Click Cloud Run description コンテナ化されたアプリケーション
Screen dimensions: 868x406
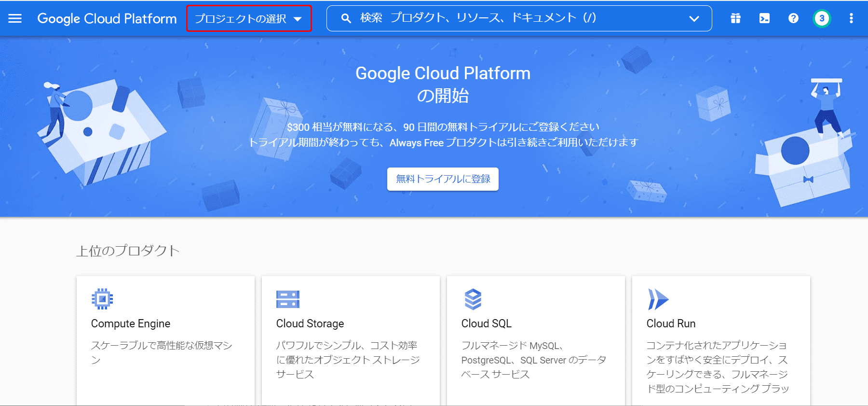[x=717, y=367]
